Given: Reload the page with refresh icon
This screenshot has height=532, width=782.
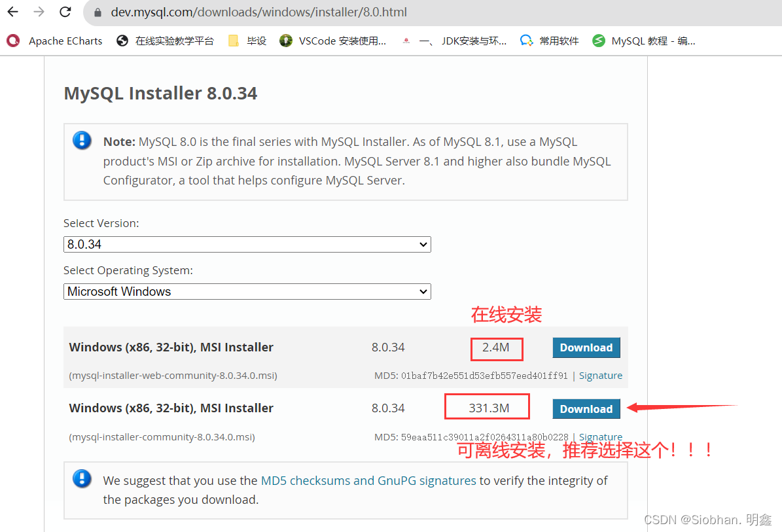Looking at the screenshot, I should [x=65, y=12].
